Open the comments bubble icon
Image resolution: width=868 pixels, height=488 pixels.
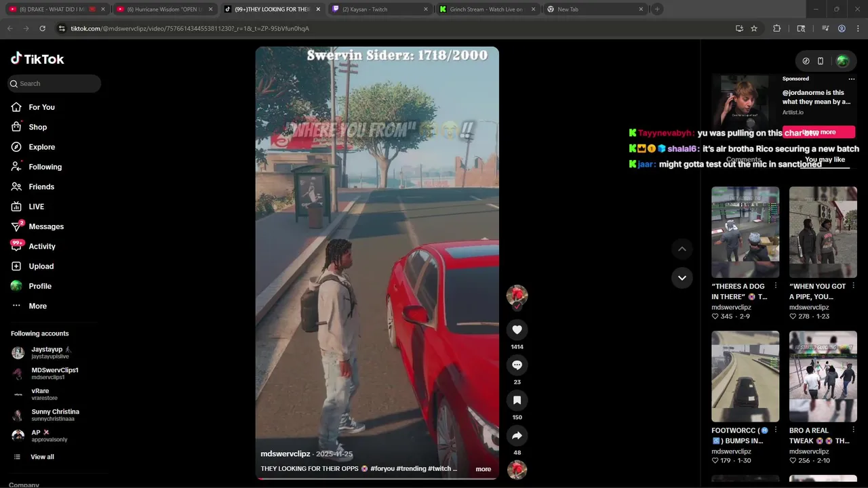(x=517, y=365)
